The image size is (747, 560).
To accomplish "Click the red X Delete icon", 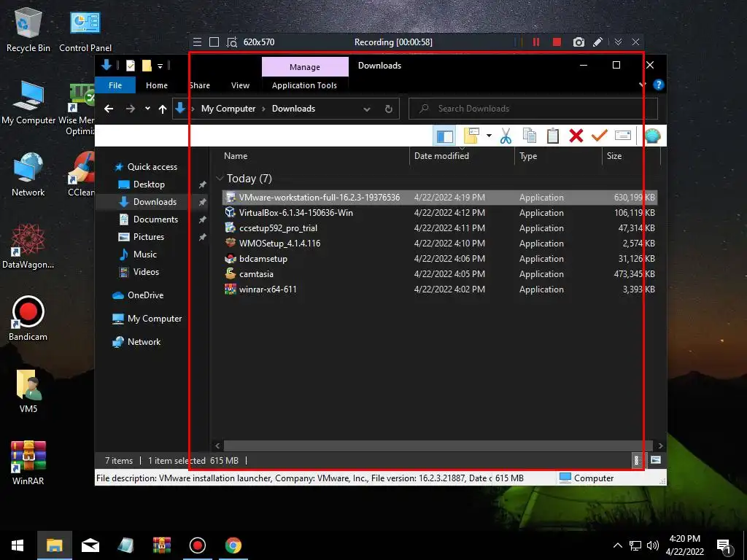I will [576, 136].
